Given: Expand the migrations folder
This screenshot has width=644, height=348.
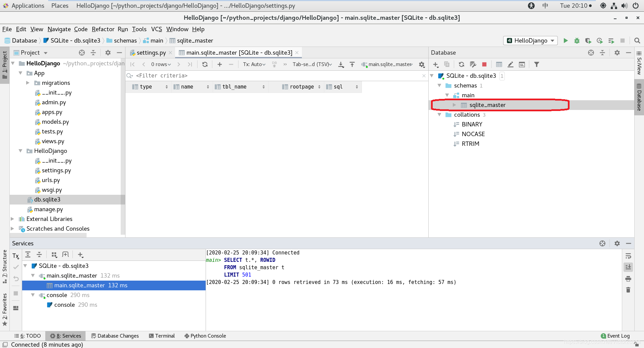Looking at the screenshot, I should (28, 83).
